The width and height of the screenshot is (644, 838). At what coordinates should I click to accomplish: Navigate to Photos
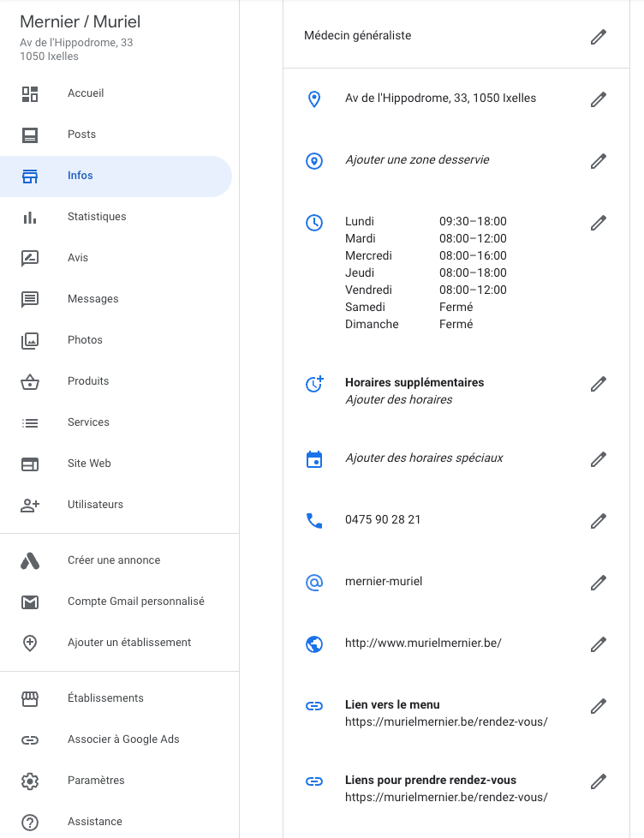[x=85, y=340]
